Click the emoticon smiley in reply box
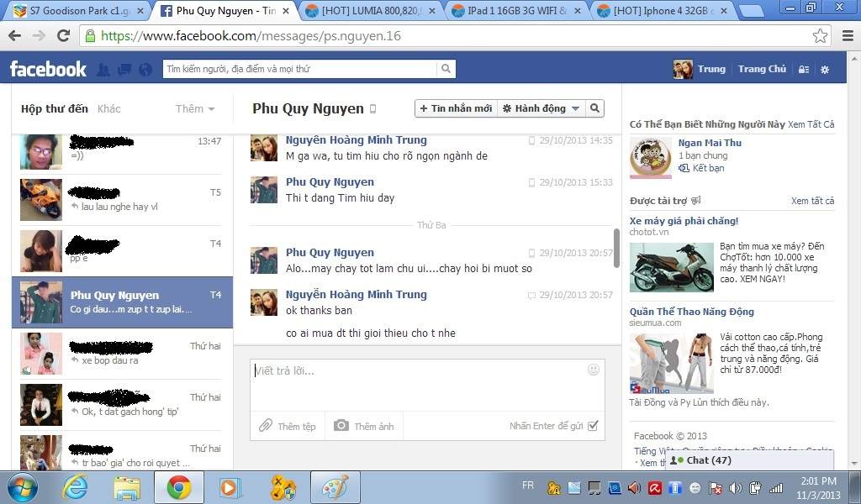The image size is (861, 504). click(x=594, y=370)
